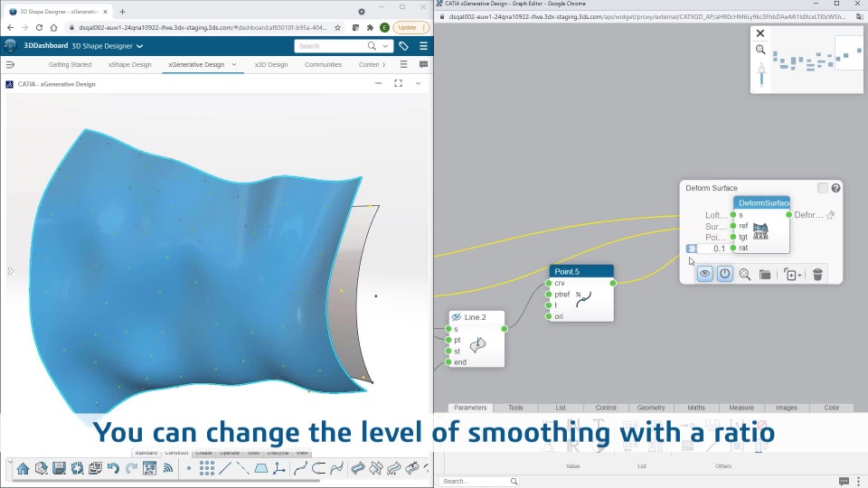
Task: Select the solid Line tool
Action: [x=225, y=469]
